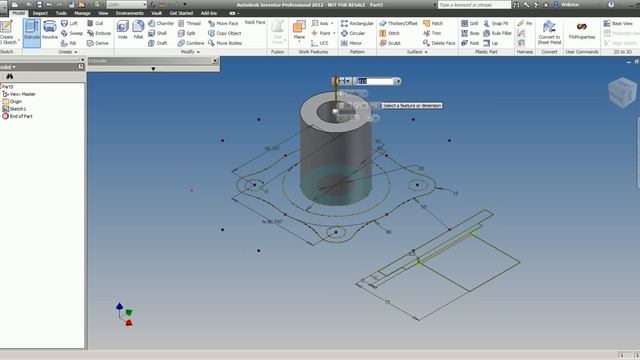The height and width of the screenshot is (360, 640).
Task: Open the Model ribbon tab
Action: 18,13
